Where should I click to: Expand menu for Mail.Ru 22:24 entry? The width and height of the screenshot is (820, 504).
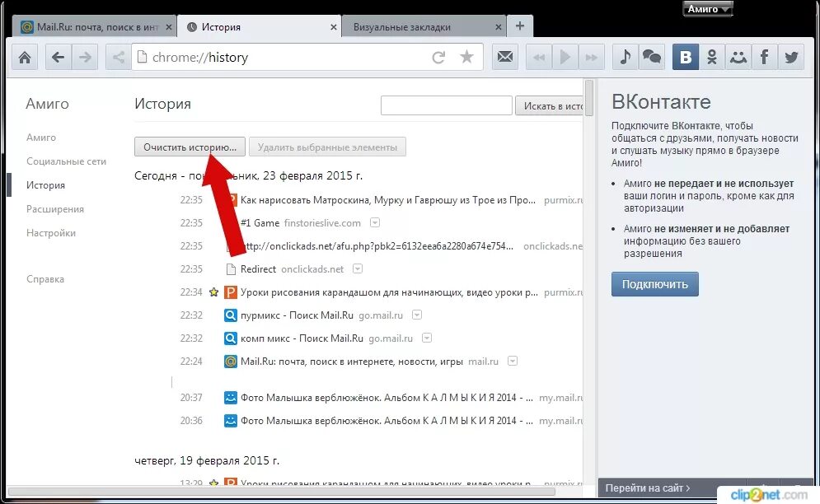(x=513, y=361)
